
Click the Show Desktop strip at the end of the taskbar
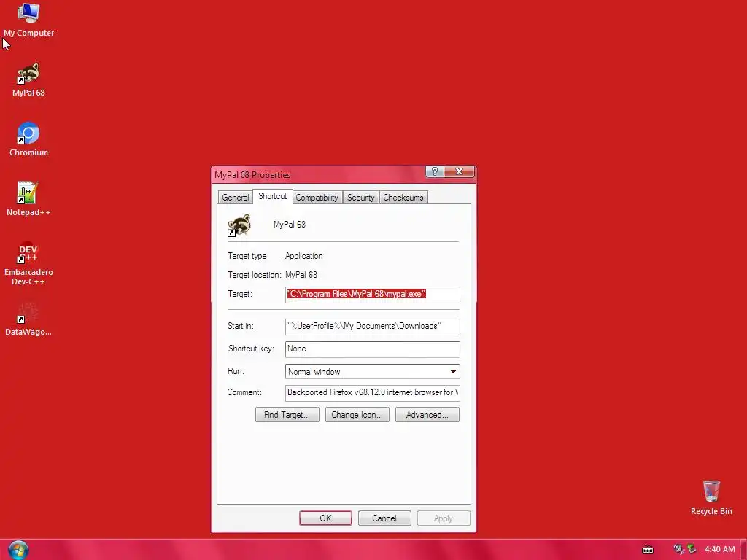[743, 550]
